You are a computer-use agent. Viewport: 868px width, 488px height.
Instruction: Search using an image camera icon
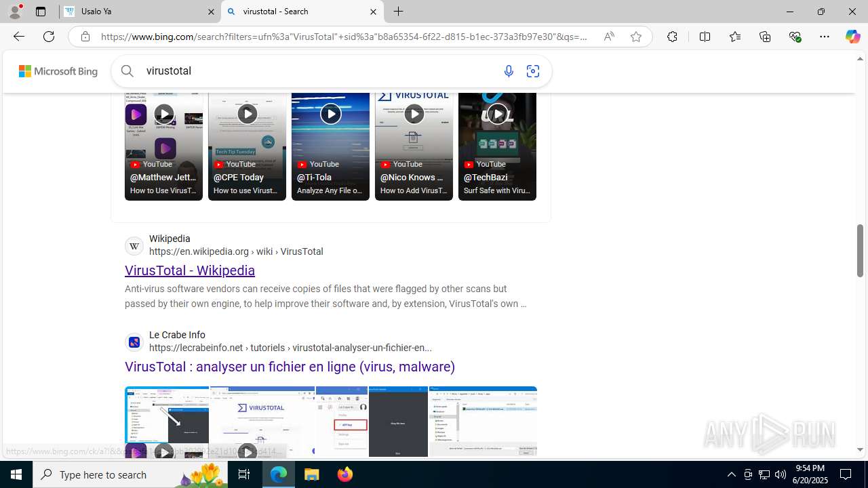click(533, 71)
